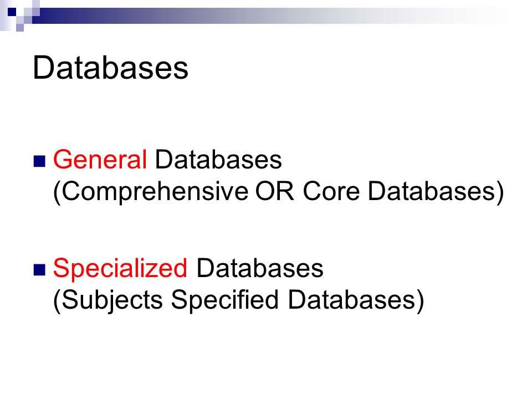Click the opening parenthesis before Comprehensive
Image resolution: width=532 pixels, height=399 pixels.
pos(57,192)
